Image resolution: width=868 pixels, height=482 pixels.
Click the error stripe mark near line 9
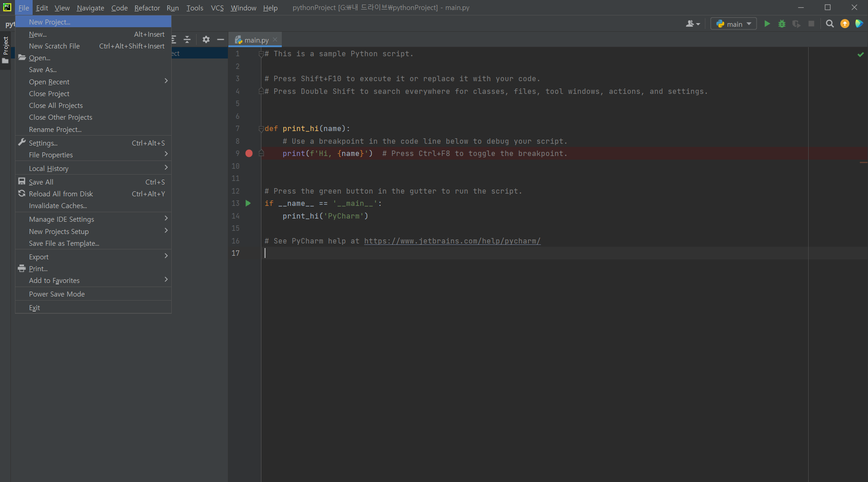coord(863,162)
